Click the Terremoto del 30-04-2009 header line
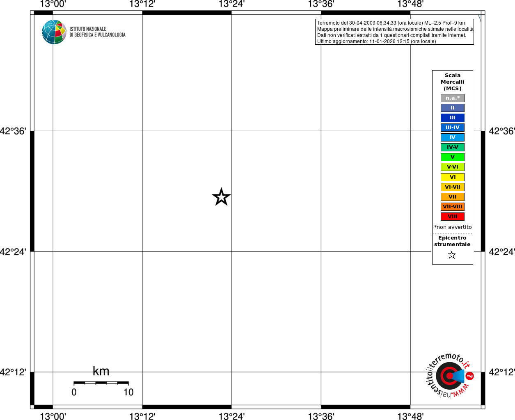 (x=391, y=23)
